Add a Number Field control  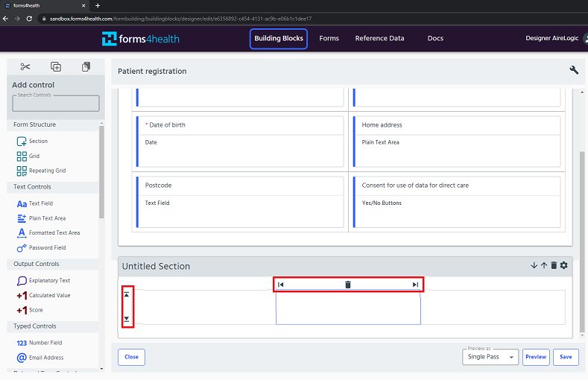click(39, 343)
